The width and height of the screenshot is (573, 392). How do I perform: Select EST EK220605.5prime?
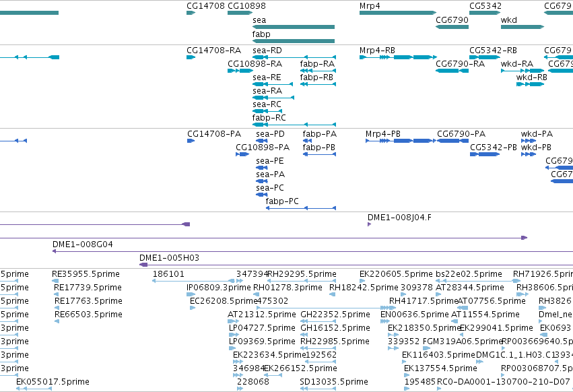[x=362, y=281]
